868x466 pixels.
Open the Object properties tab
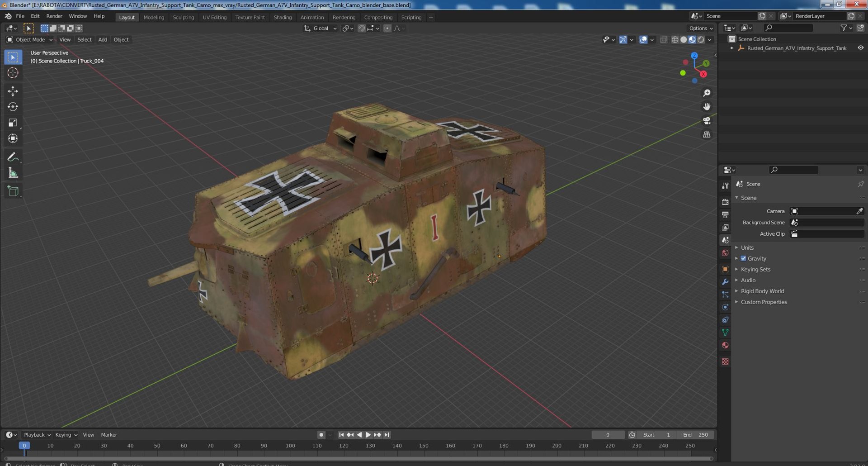(x=725, y=269)
